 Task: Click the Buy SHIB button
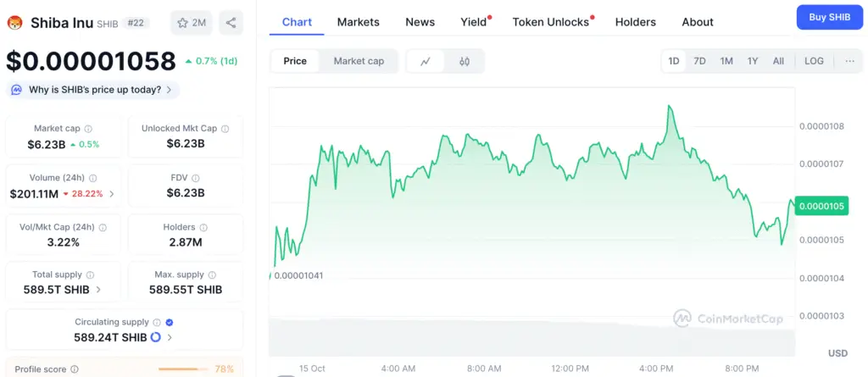click(x=829, y=17)
